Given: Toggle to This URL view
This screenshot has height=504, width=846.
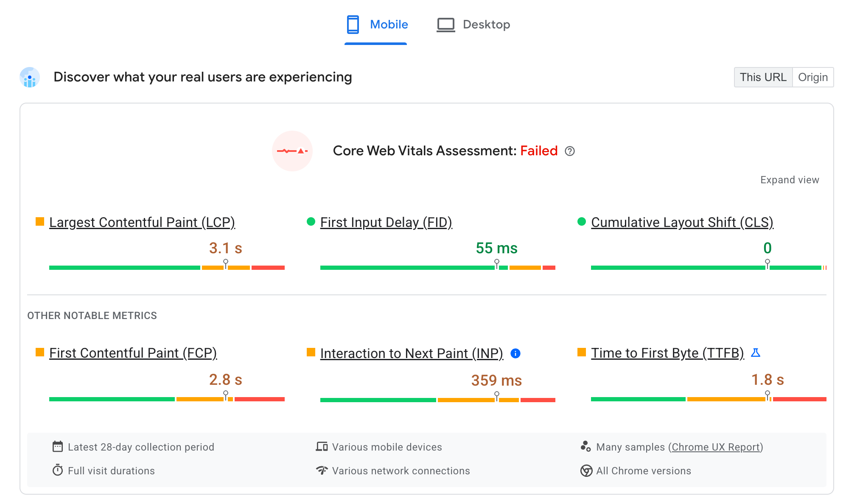Looking at the screenshot, I should pos(762,77).
